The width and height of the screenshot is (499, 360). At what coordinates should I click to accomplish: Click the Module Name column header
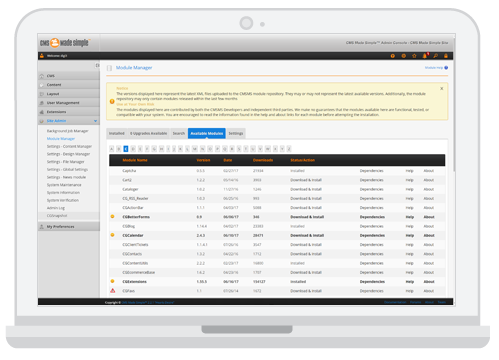pos(135,160)
